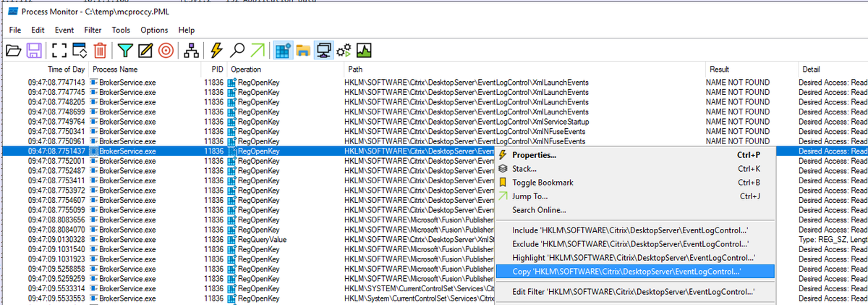Choose Stack... from the context menu
This screenshot has height=305, width=868.
[x=634, y=169]
